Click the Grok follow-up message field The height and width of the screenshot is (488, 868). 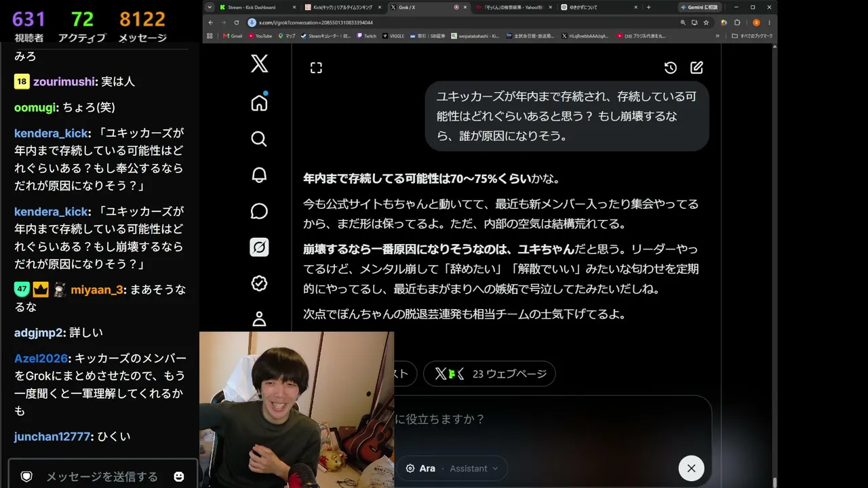point(553,420)
